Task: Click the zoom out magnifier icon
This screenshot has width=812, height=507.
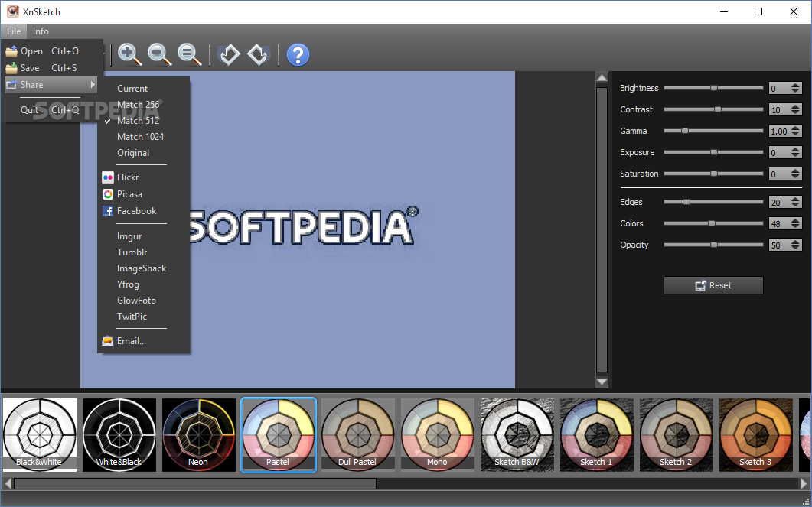Action: pyautogui.click(x=159, y=54)
